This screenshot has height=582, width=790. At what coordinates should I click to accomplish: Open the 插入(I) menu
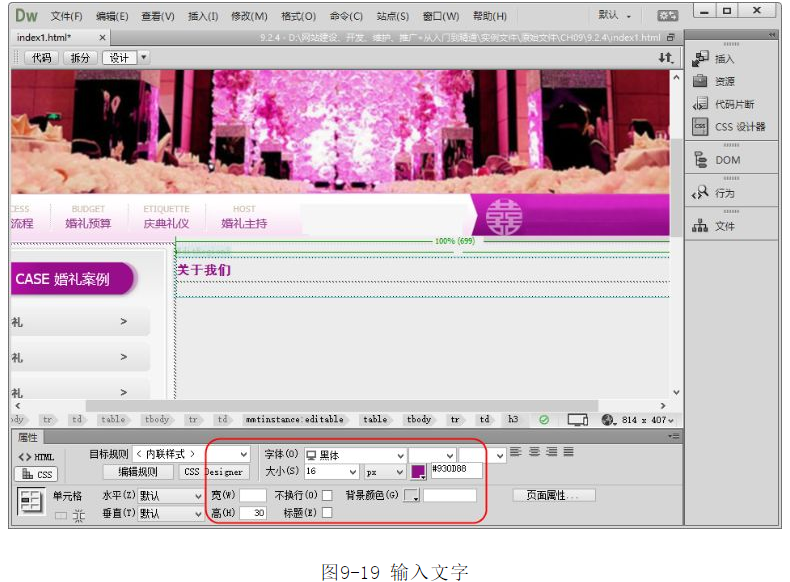tap(203, 16)
